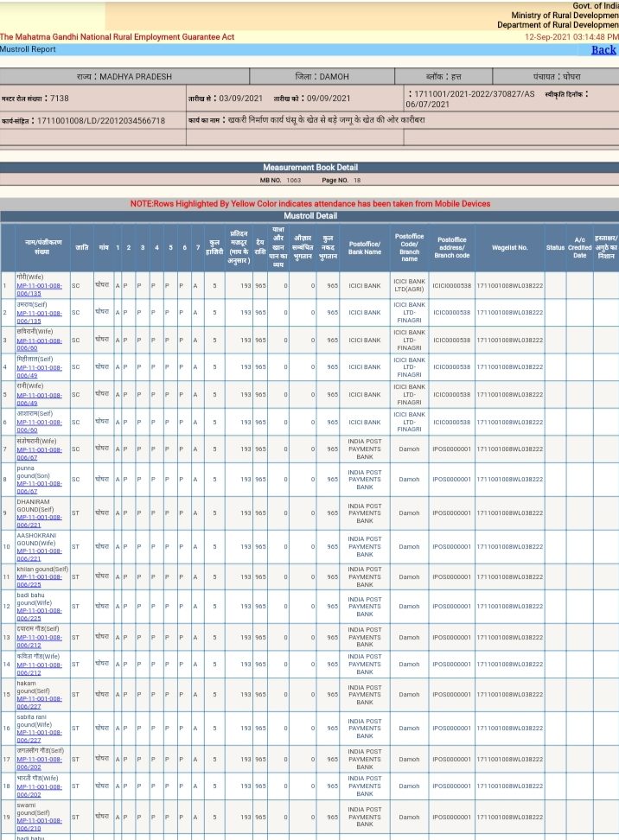619x840 pixels.
Task: Open swami gound's registration number link
Action: [39, 824]
